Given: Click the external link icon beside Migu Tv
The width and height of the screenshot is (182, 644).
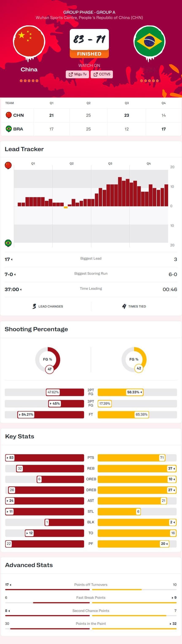Looking at the screenshot, I should point(71,74).
